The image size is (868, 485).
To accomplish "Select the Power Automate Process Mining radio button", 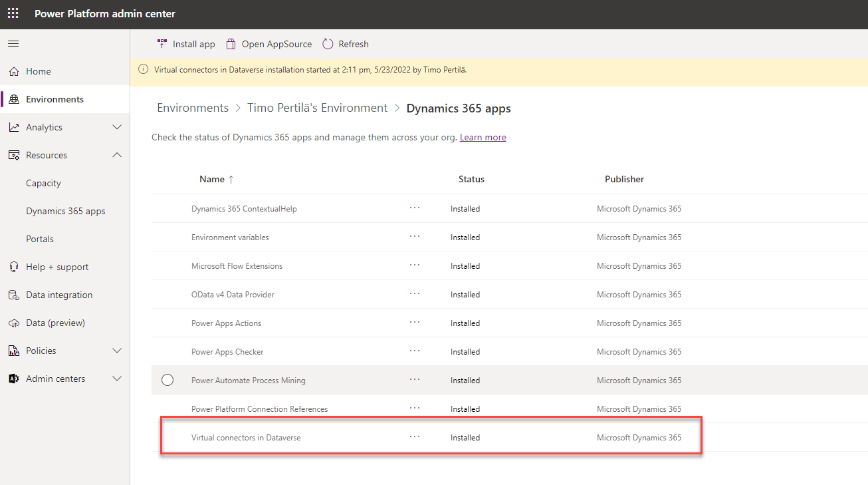I will (167, 380).
